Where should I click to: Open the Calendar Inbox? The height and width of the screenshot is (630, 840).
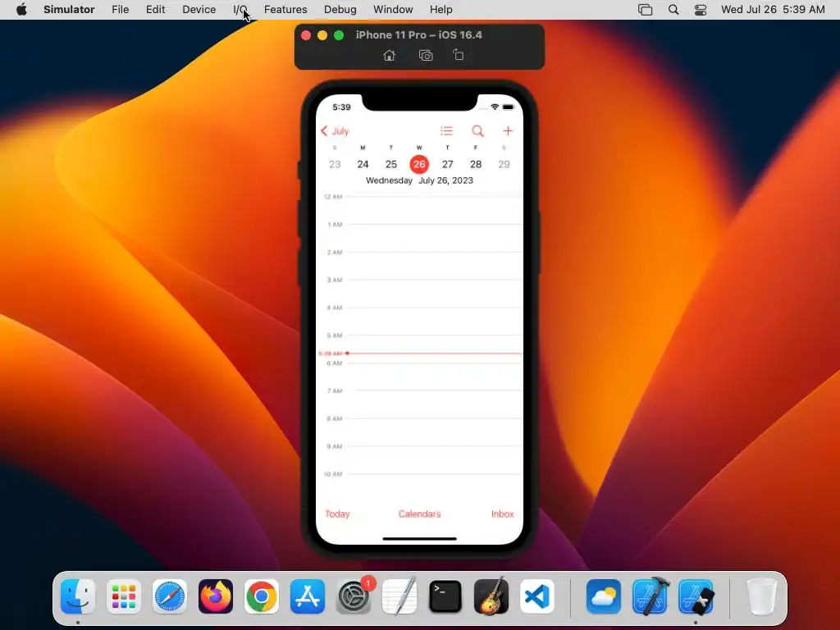(503, 514)
